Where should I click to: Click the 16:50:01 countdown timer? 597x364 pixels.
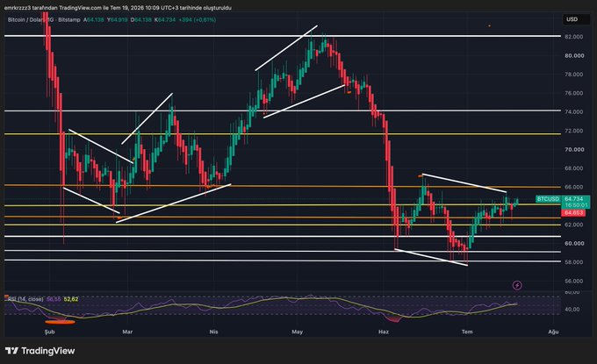tap(576, 205)
